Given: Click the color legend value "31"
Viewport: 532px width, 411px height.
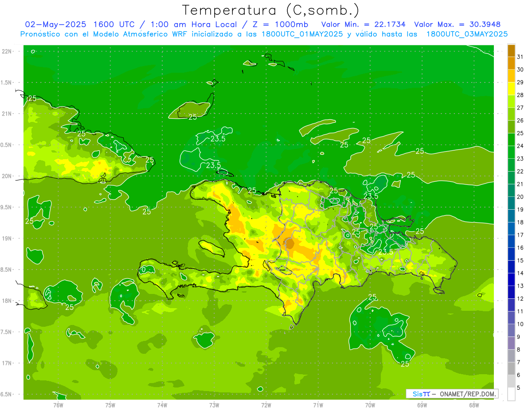Looking at the screenshot, I should point(520,57).
